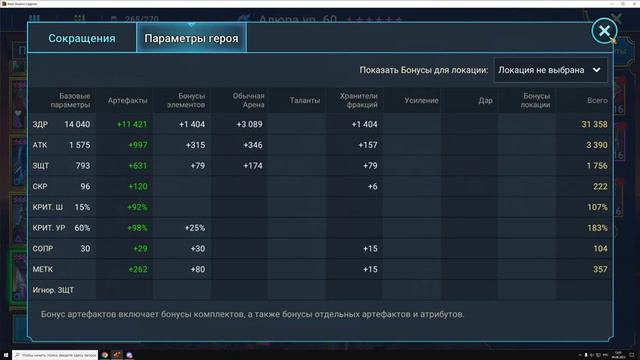Click the element bonus +80
Screen dimensions: 640x360
198,269
